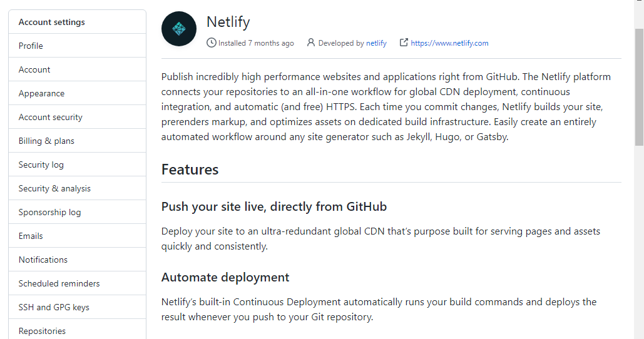Click the Netlify app logo avatar
This screenshot has width=644, height=339.
(178, 29)
